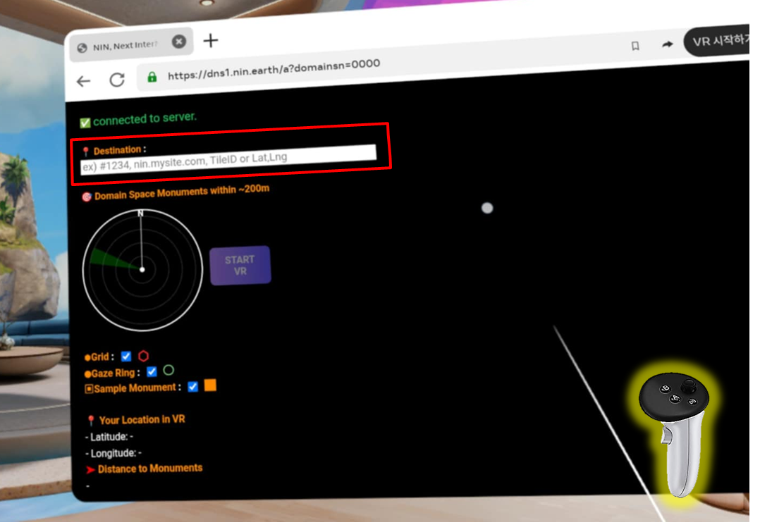Close the NIN browser tab

pos(179,42)
